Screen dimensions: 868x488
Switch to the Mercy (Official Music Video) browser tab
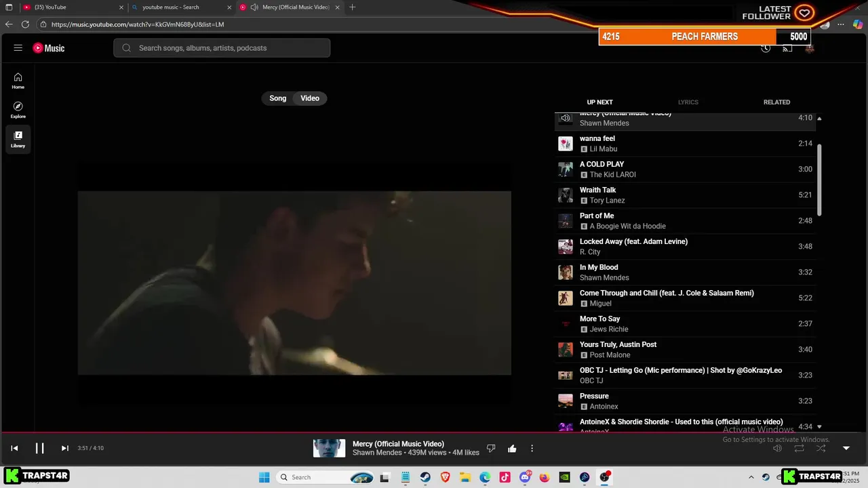(x=290, y=7)
